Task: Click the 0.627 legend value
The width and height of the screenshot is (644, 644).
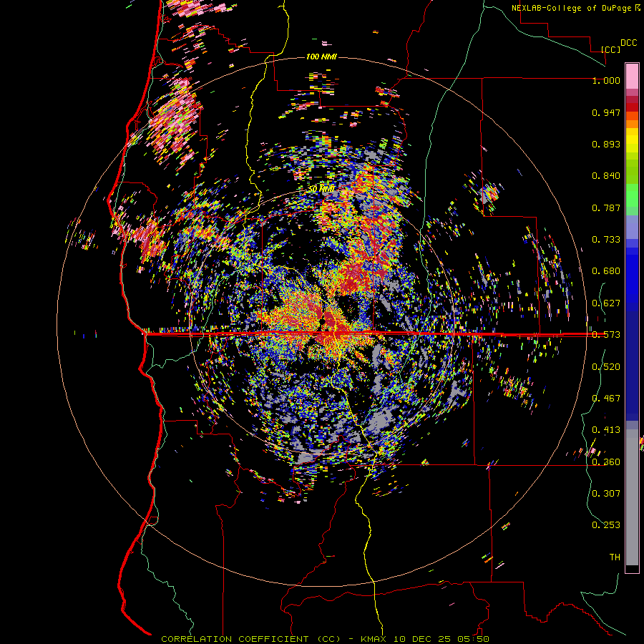Action: point(606,303)
